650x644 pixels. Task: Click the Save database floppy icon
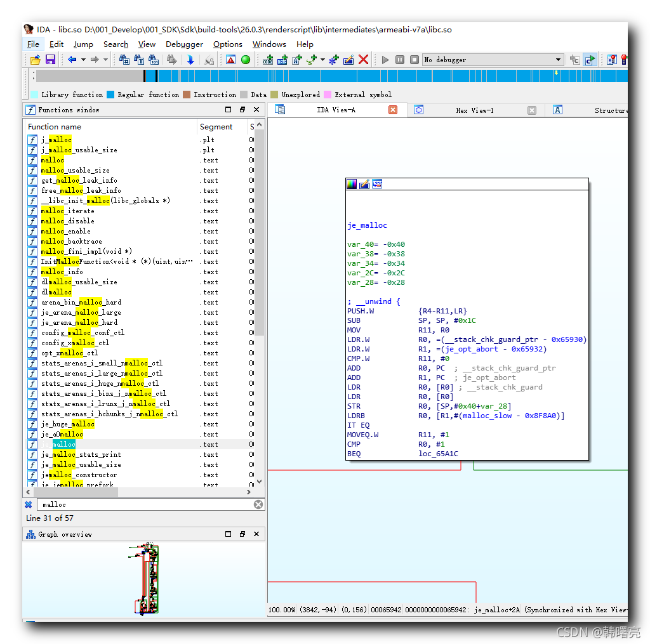click(x=50, y=60)
